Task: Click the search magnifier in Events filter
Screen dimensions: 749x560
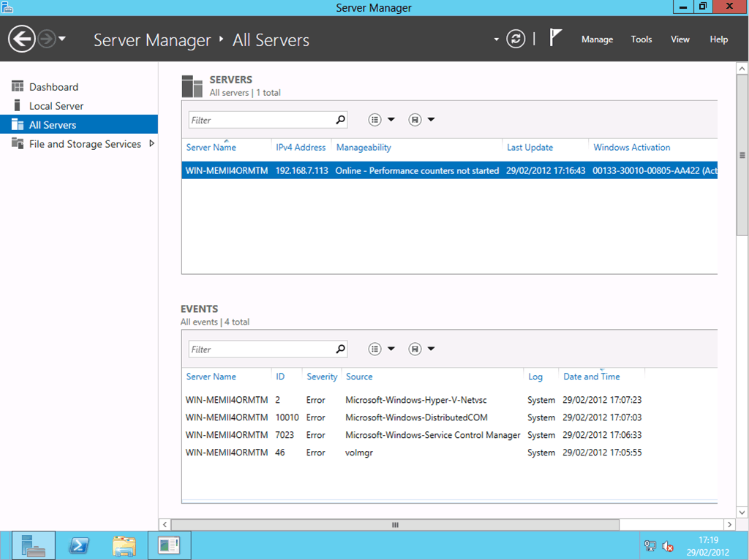Action: click(340, 349)
